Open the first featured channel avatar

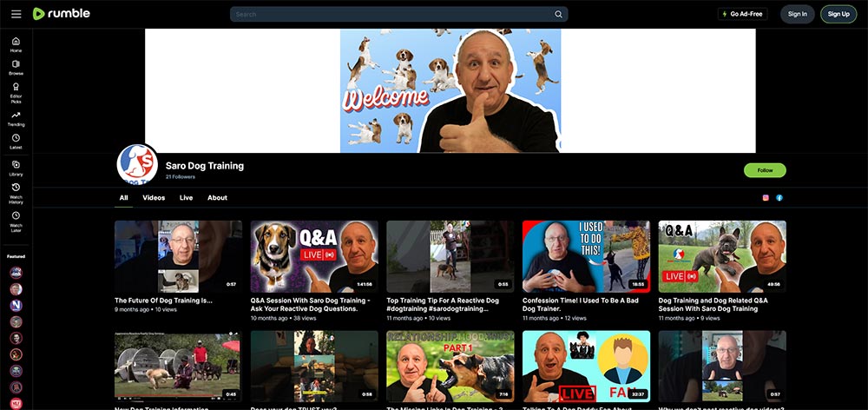click(x=16, y=273)
